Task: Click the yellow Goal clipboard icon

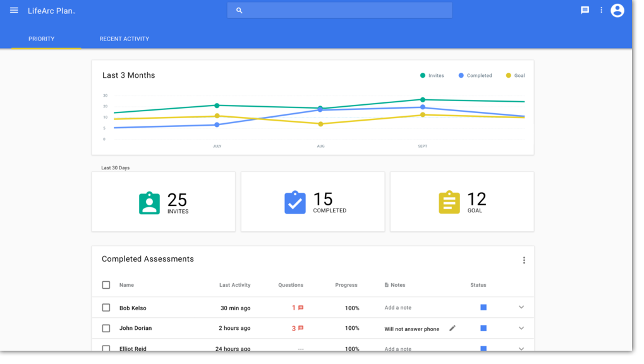Action: click(x=449, y=202)
